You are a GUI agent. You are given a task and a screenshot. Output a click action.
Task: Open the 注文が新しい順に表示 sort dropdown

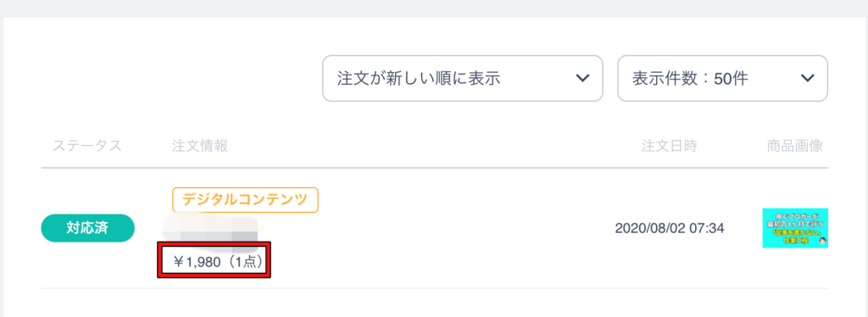pyautogui.click(x=462, y=78)
